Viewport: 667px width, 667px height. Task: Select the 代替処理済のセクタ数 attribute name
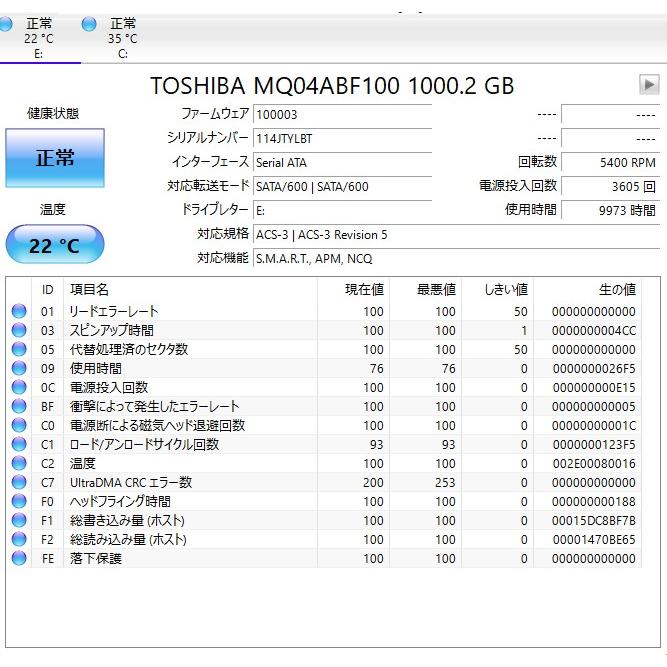(x=128, y=349)
